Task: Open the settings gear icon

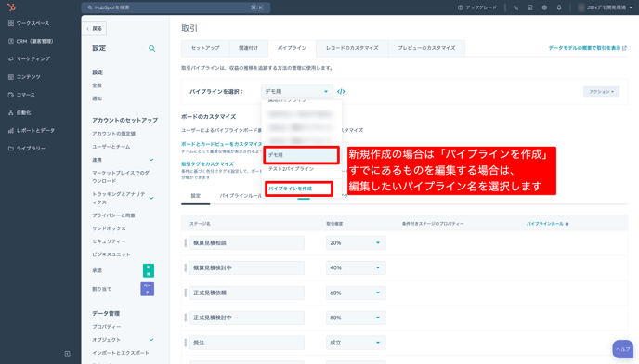Action: pos(544,7)
